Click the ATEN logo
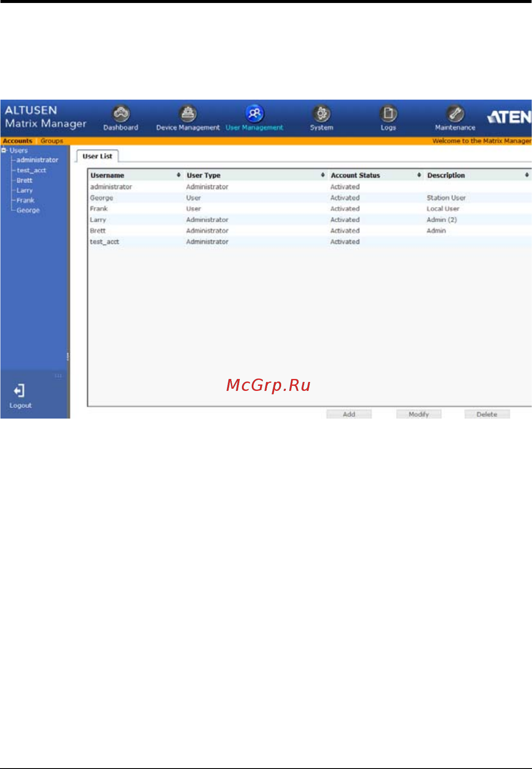Image resolution: width=532 pixels, height=769 pixels. pos(509,117)
